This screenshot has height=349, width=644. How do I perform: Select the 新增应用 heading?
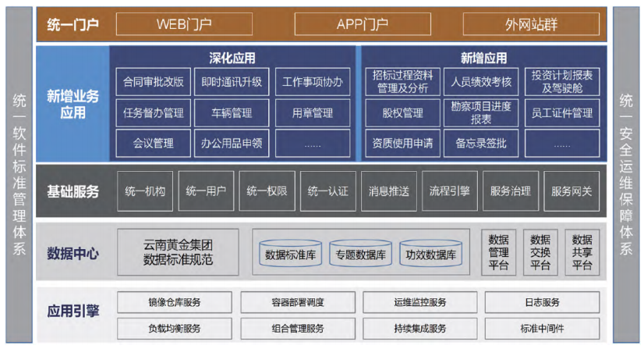coord(483,58)
